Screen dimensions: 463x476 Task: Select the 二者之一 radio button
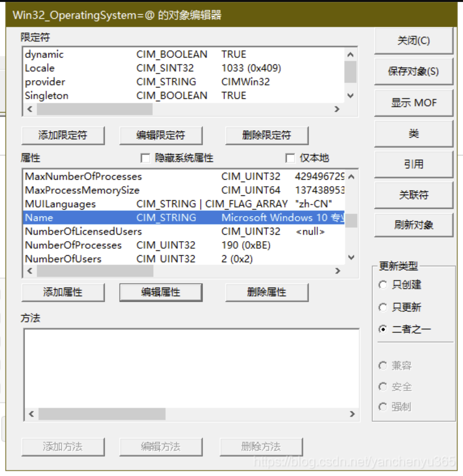click(x=383, y=329)
